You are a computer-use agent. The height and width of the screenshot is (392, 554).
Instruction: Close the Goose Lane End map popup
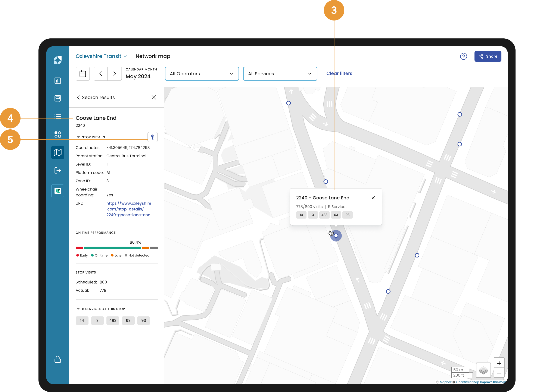373,198
